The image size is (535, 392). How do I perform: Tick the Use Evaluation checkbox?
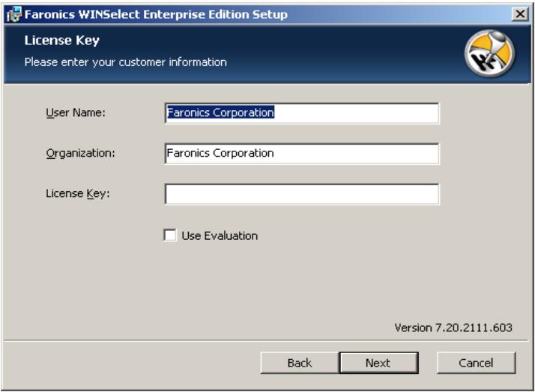pyautogui.click(x=170, y=235)
